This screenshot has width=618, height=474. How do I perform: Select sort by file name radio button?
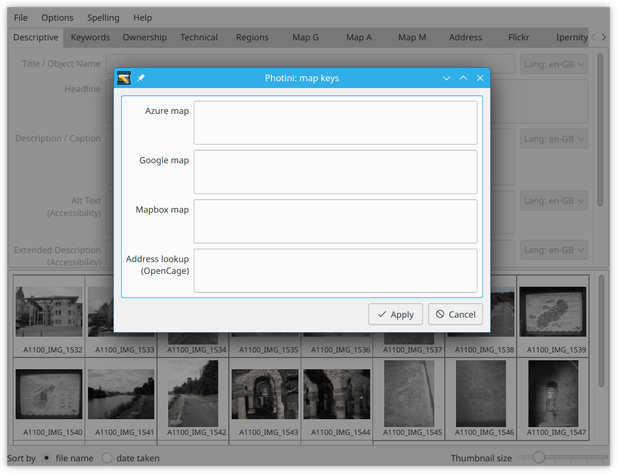pyautogui.click(x=47, y=458)
